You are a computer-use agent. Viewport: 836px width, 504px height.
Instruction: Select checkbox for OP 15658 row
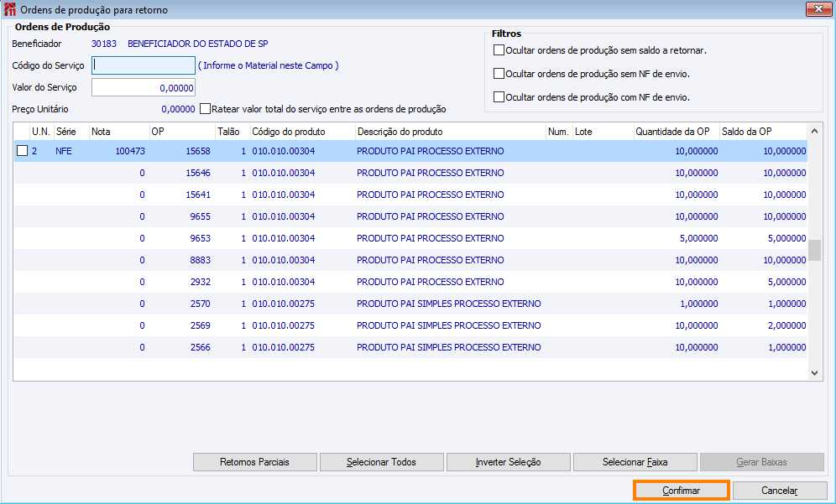(x=22, y=151)
